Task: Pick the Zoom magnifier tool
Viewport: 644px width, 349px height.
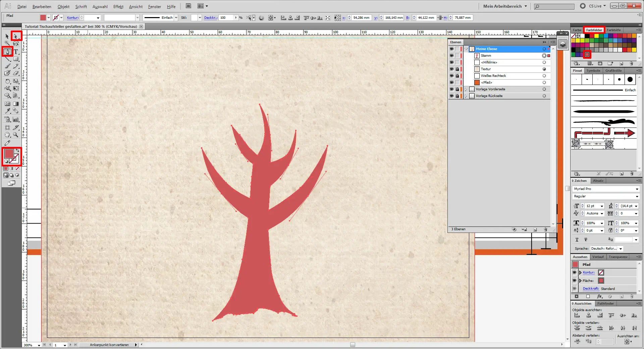Action: 15,135
